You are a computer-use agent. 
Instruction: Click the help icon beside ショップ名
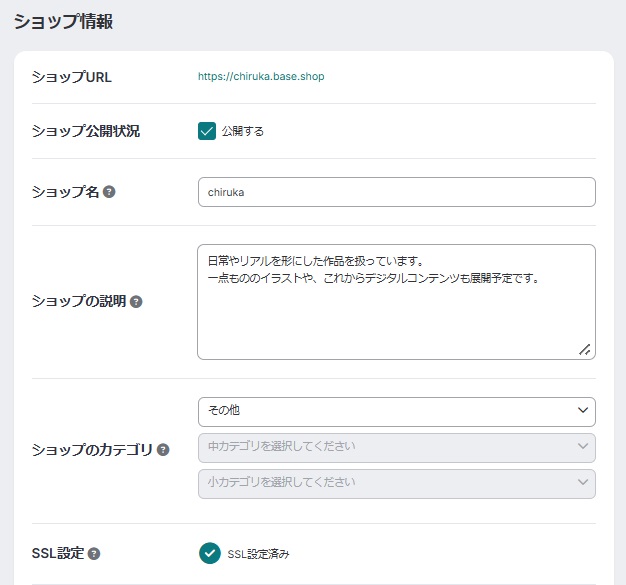(109, 192)
